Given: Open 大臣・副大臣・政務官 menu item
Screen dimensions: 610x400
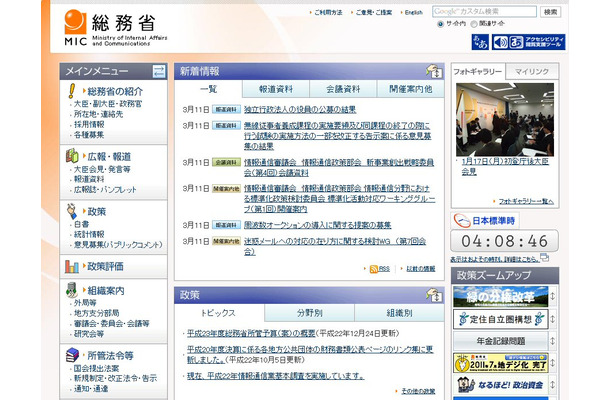Looking at the screenshot, I should click(x=108, y=104).
